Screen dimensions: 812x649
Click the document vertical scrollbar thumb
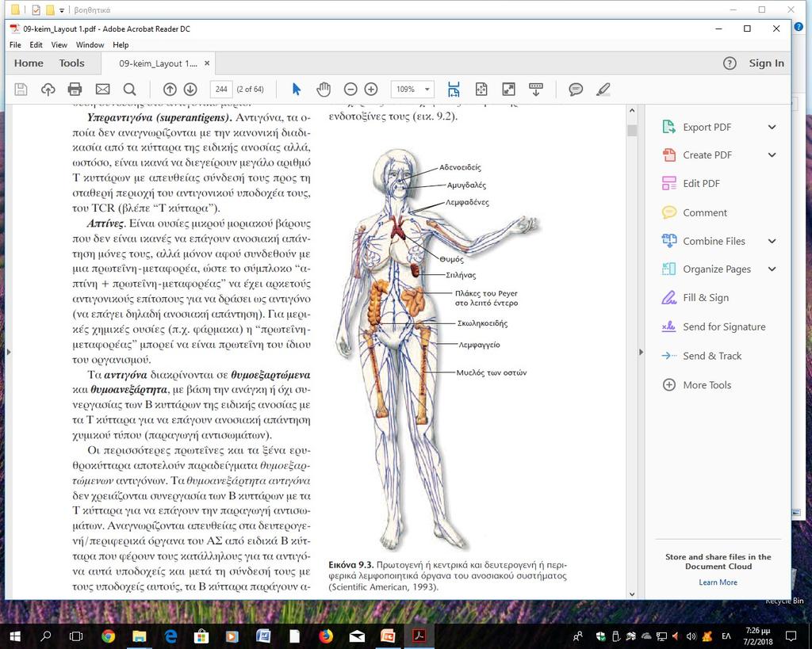point(632,130)
